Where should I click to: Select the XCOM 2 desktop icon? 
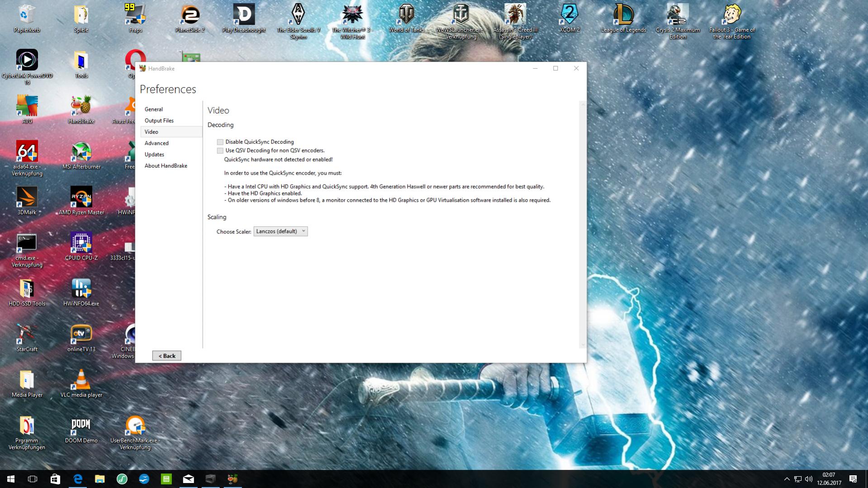[x=569, y=19]
